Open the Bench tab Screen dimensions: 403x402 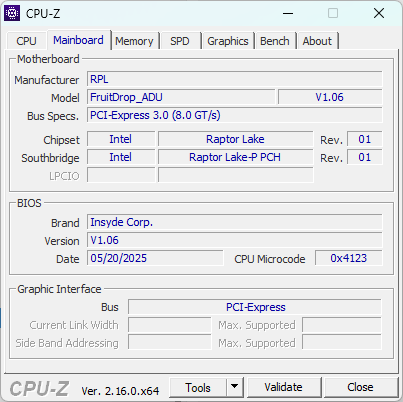click(275, 41)
